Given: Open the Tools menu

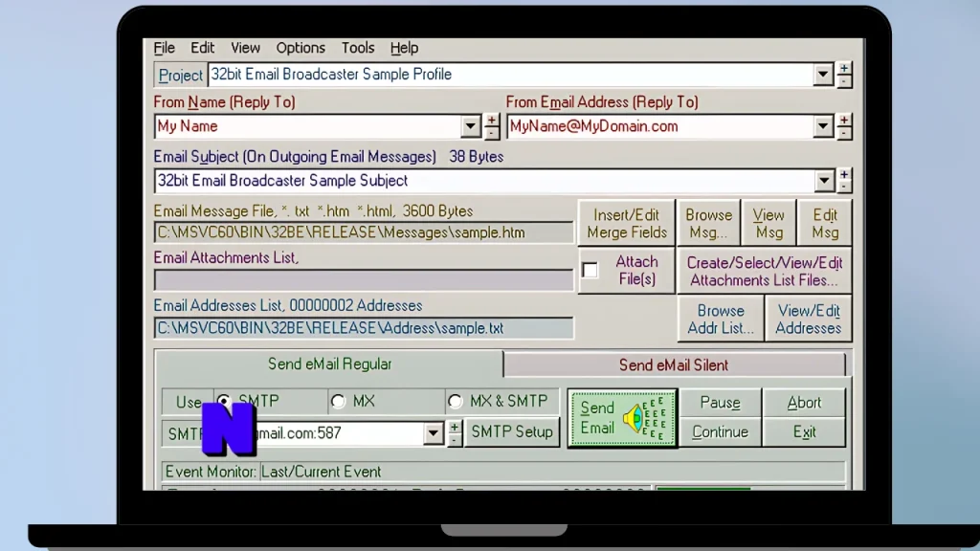Looking at the screenshot, I should click(x=358, y=48).
